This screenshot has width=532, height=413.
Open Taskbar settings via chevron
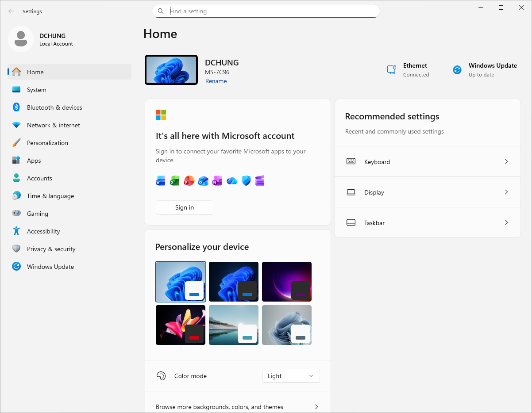pos(506,222)
